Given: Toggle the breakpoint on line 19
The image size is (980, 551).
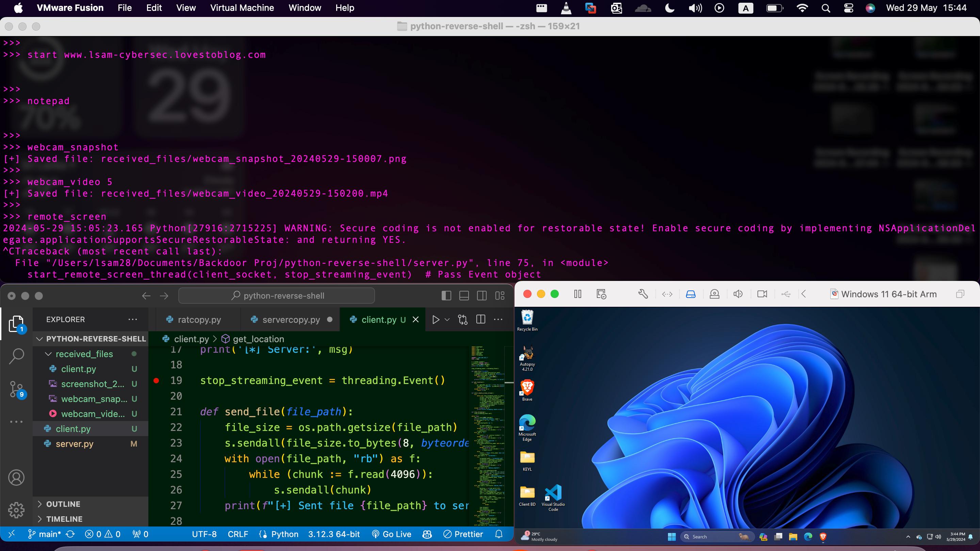Looking at the screenshot, I should click(x=156, y=380).
